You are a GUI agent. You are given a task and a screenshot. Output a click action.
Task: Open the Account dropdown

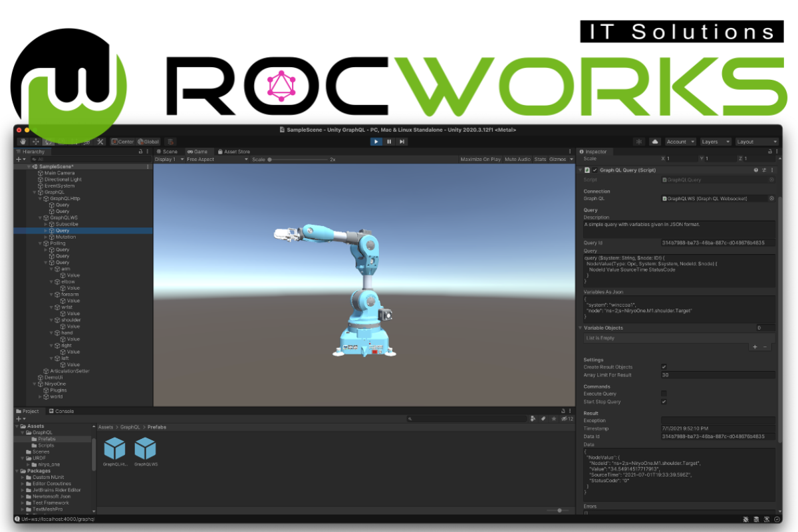[x=680, y=142]
